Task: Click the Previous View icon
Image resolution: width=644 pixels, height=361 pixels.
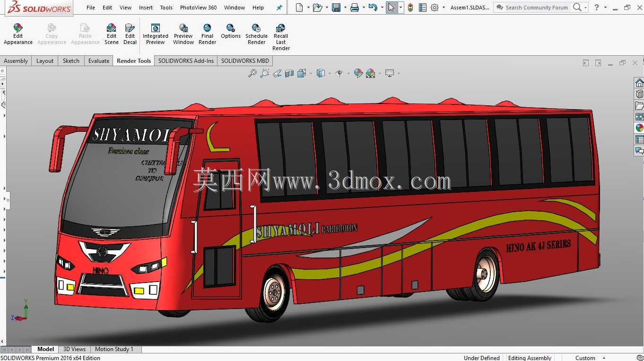Action: [x=277, y=73]
